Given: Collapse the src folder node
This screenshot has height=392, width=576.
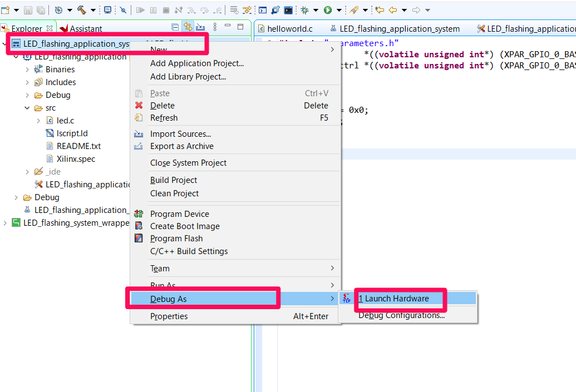Looking at the screenshot, I should 27,108.
